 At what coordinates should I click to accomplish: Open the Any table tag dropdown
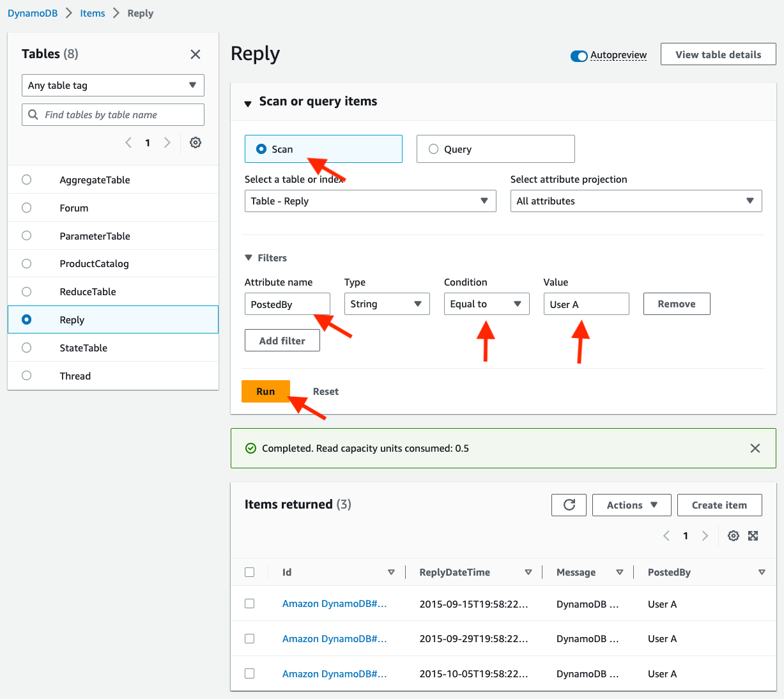[x=113, y=85]
